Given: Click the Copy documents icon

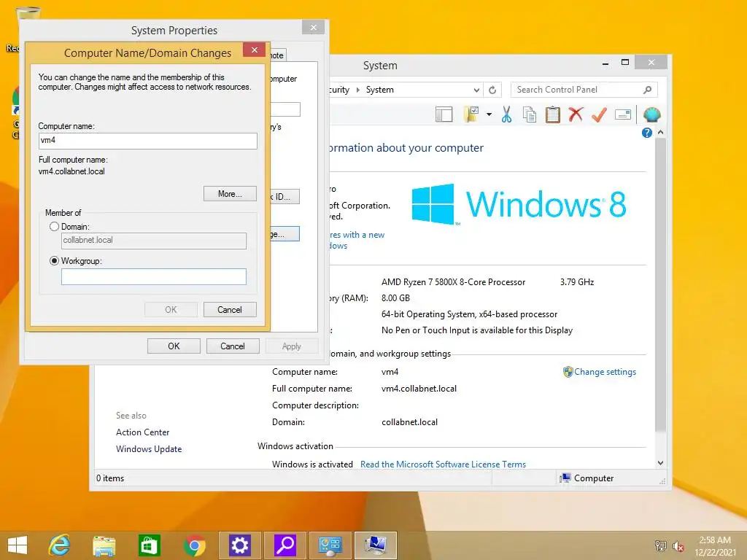Looking at the screenshot, I should 530,114.
